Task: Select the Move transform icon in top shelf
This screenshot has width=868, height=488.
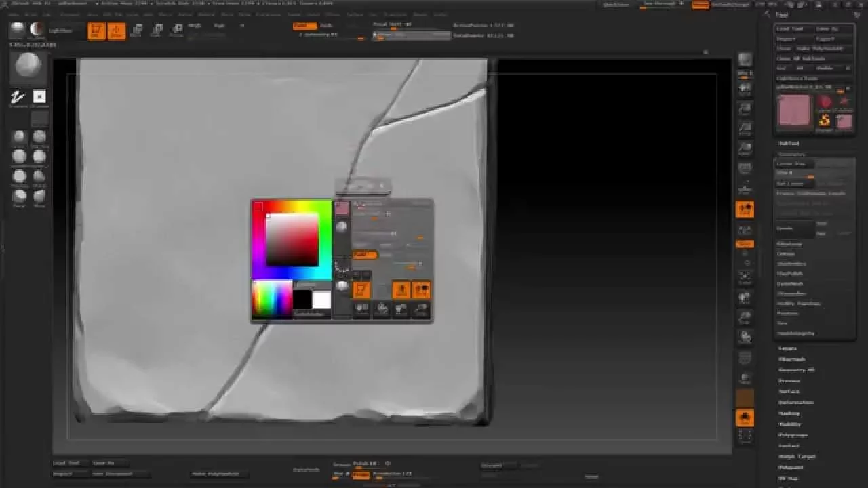Action: pos(137,30)
